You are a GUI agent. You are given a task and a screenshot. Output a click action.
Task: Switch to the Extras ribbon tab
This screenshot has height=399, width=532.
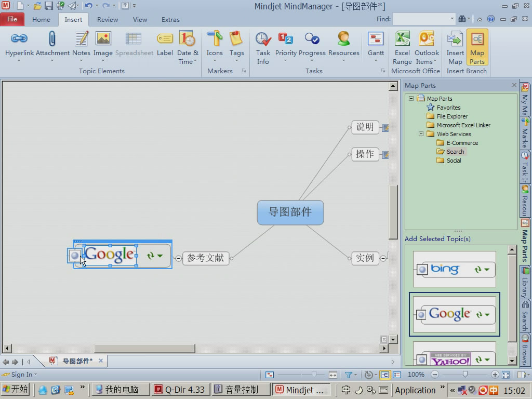point(170,19)
